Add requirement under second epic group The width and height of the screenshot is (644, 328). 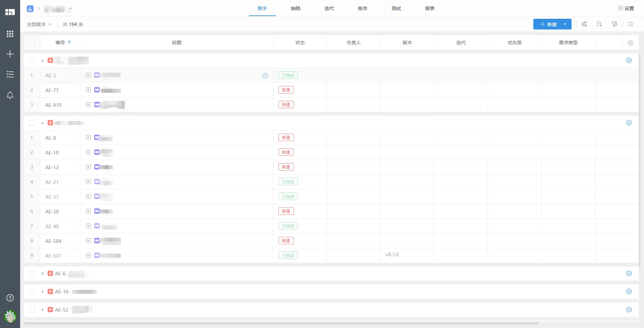(629, 123)
